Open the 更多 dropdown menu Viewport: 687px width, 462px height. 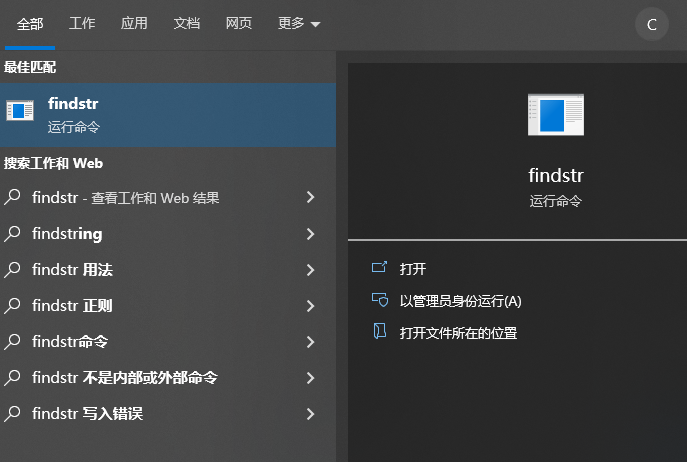point(299,23)
